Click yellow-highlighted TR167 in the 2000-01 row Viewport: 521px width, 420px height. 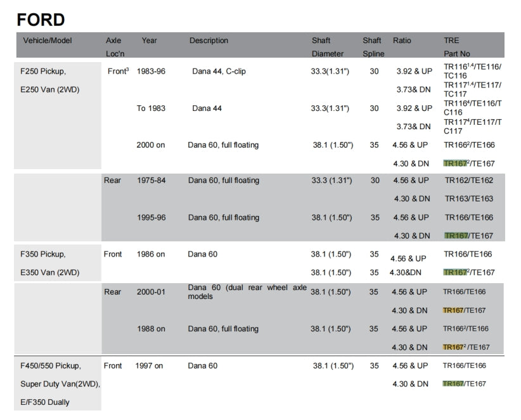tap(453, 310)
